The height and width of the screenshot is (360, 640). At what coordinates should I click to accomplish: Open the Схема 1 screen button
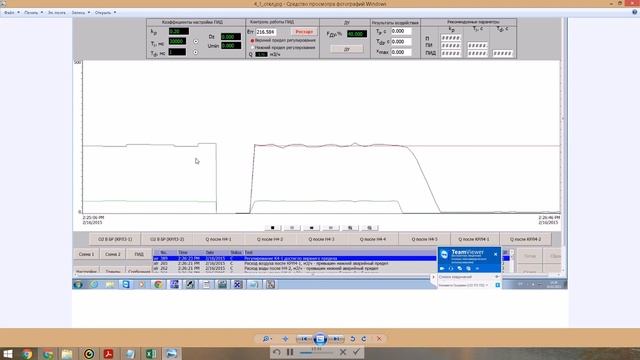[87, 254]
